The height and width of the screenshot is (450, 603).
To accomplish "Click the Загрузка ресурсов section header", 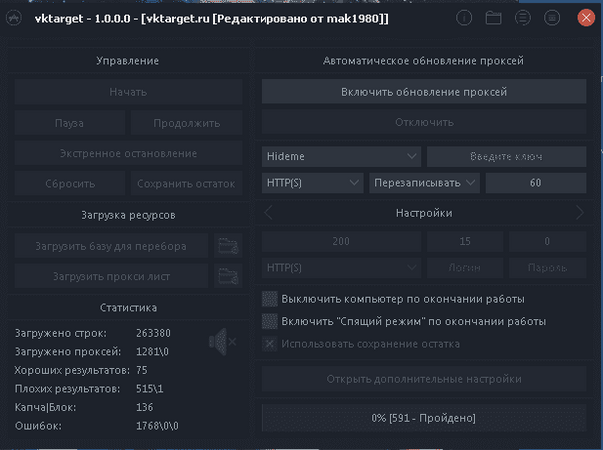I will [128, 215].
